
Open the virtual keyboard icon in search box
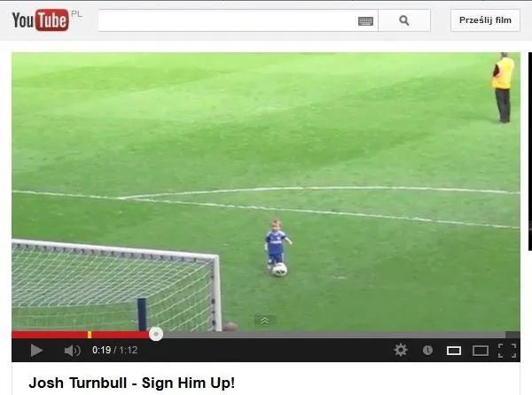[x=365, y=21]
